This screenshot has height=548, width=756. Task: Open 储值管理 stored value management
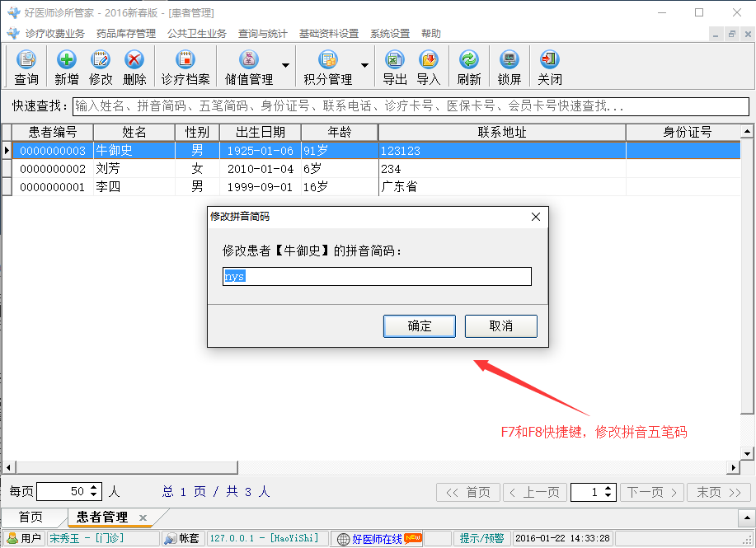point(249,67)
